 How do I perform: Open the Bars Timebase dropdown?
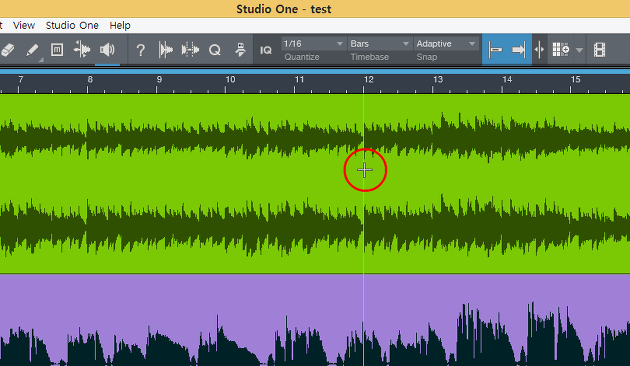380,43
